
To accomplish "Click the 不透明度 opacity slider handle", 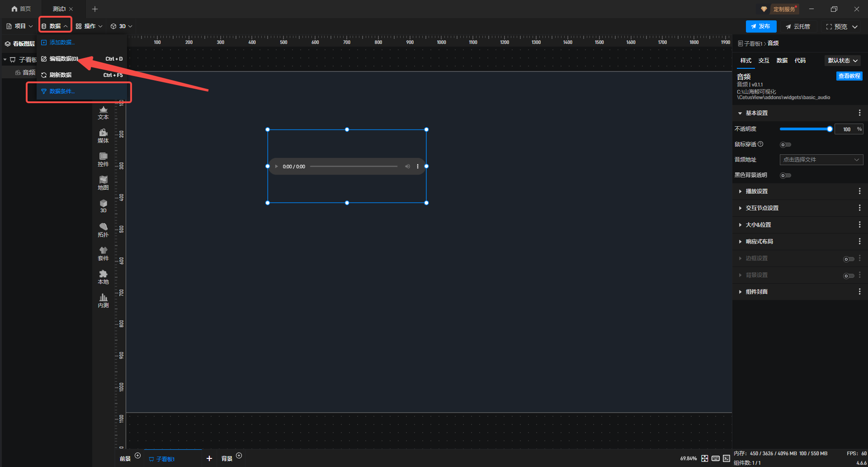I will [x=830, y=129].
